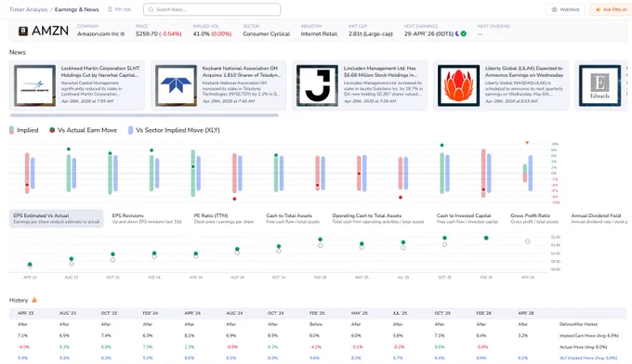This screenshot has height=364, width=632.
Task: Click the Consumer Cyclical sector value
Action: [x=267, y=33]
